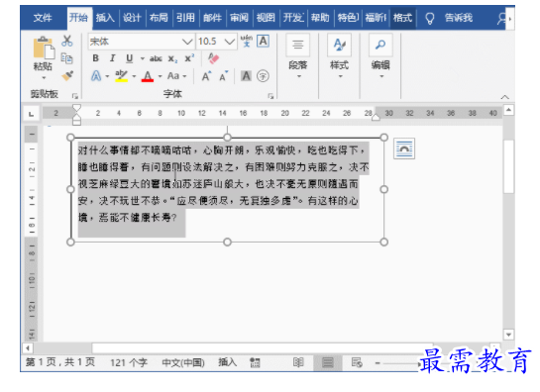
Task: Clear all formatting with eraser icon
Action: (x=213, y=58)
